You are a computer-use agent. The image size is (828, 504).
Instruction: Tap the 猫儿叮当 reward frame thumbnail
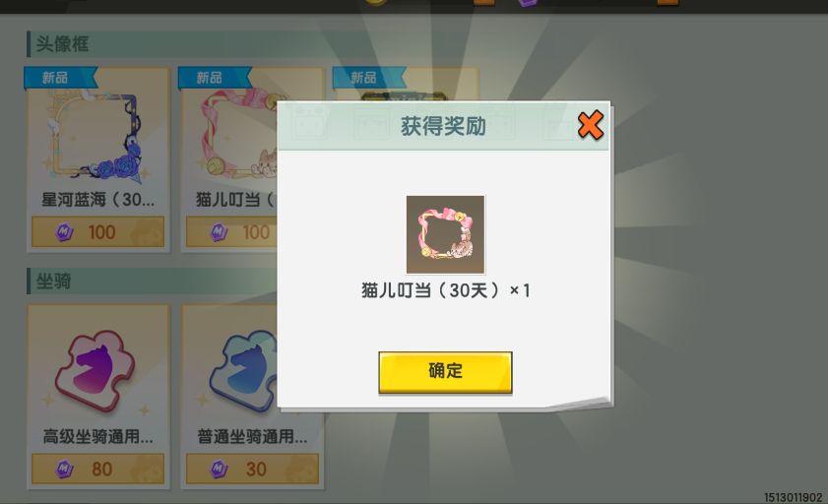coord(445,234)
